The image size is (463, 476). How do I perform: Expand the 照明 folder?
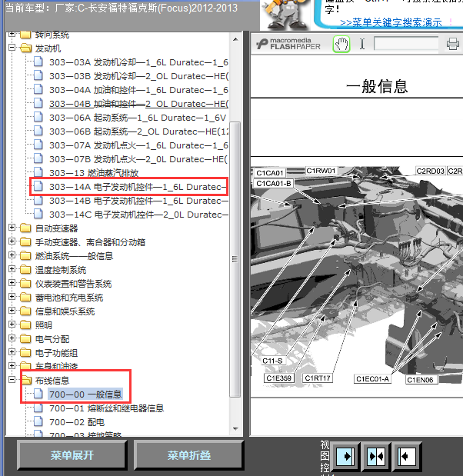(12, 325)
